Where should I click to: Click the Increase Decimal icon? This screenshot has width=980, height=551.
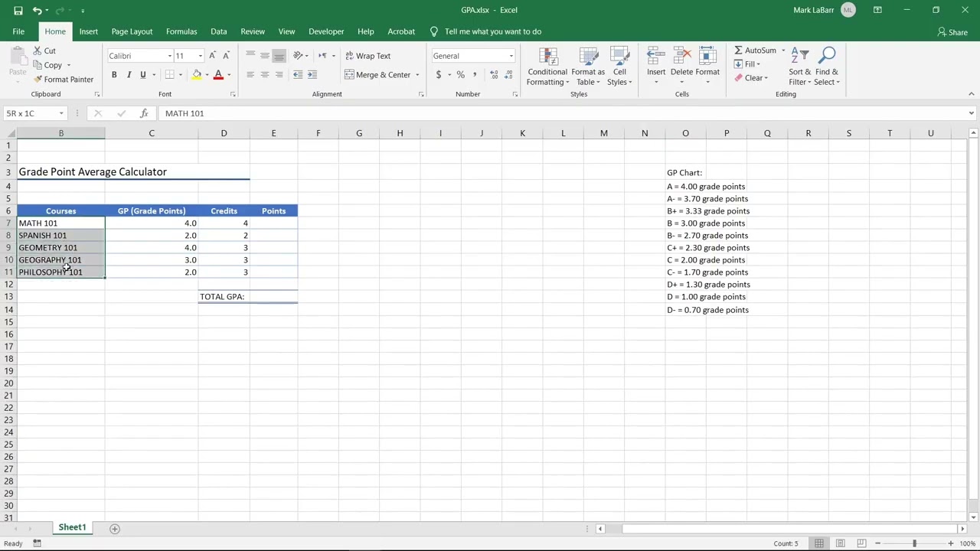coord(494,74)
